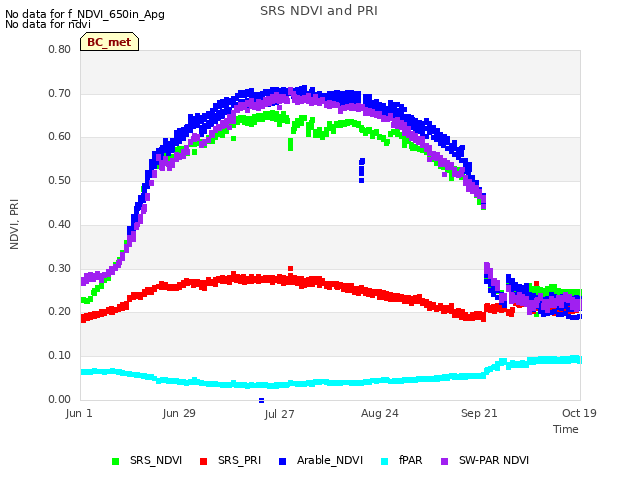The width and height of the screenshot is (640, 480).
Task: Click the Time x-axis label
Action: click(566, 429)
